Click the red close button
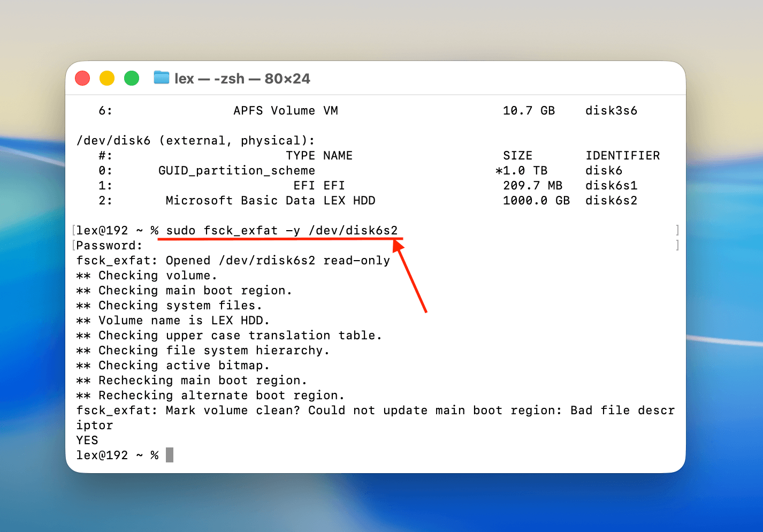This screenshot has height=532, width=763. pyautogui.click(x=82, y=78)
